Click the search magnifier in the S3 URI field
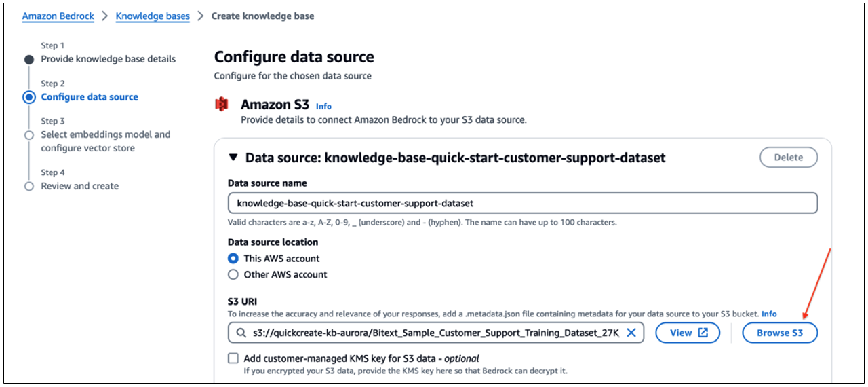 (x=241, y=333)
